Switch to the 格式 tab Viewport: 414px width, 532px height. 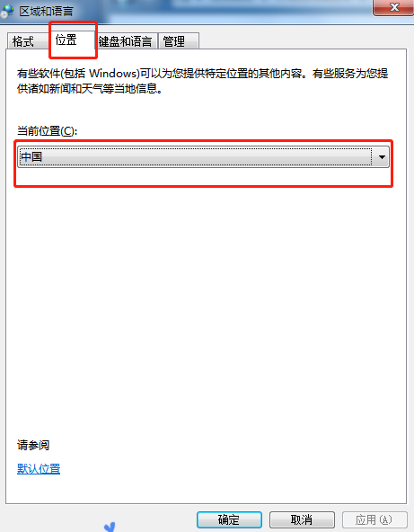(x=23, y=41)
